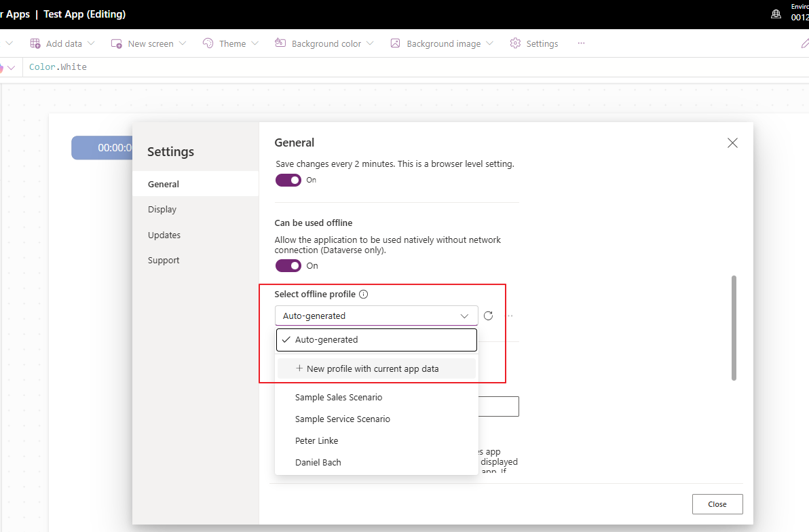Open the toolbar overflow menu
The height and width of the screenshot is (532, 809).
tap(581, 43)
